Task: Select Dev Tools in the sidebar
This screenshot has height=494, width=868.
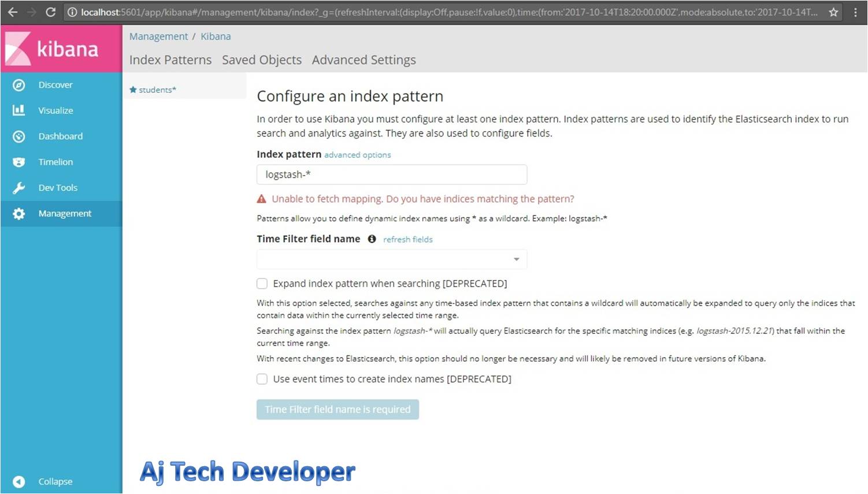Action: [x=58, y=188]
